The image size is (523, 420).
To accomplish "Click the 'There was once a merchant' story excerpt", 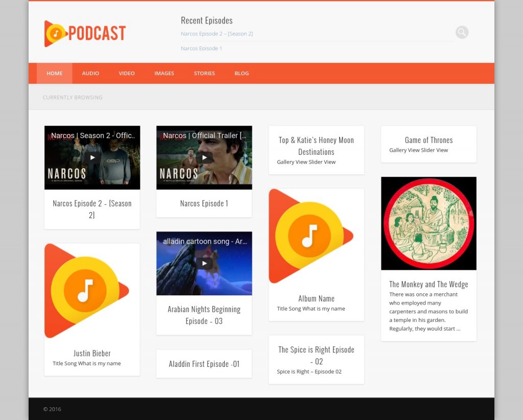I will point(429,312).
